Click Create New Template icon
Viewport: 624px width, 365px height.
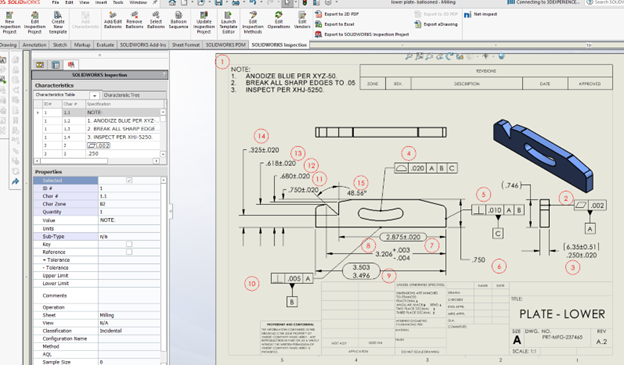coord(58,22)
